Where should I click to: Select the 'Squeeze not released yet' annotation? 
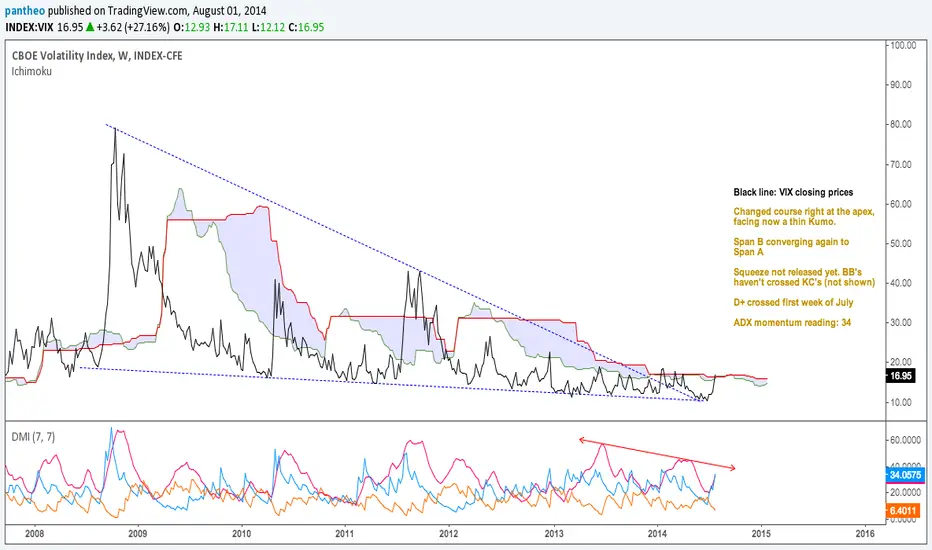click(x=804, y=277)
